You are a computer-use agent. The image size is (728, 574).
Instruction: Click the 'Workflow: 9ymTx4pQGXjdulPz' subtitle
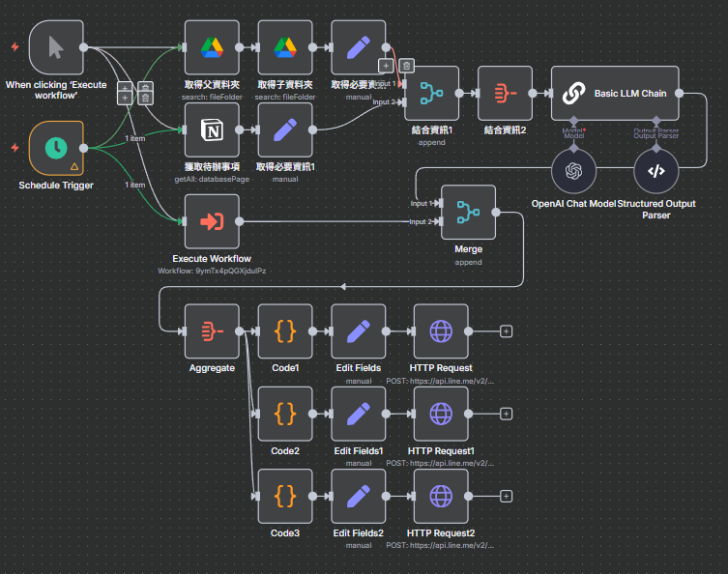click(x=212, y=271)
